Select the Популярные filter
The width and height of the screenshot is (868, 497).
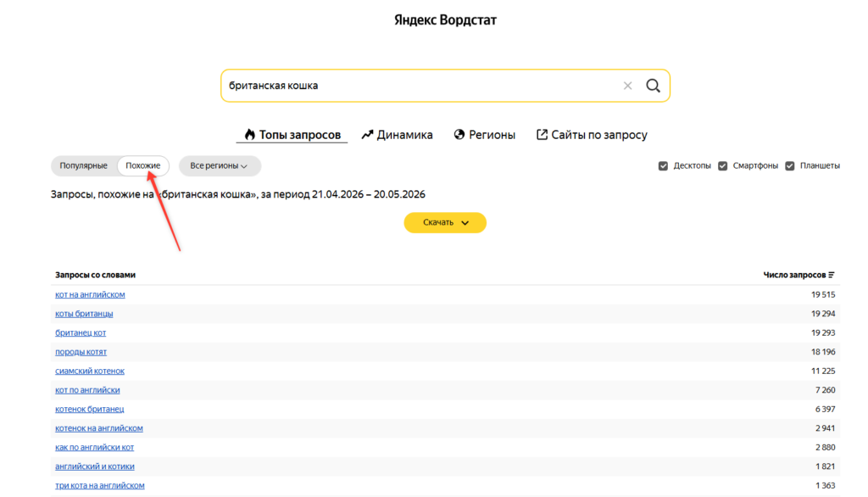(84, 165)
